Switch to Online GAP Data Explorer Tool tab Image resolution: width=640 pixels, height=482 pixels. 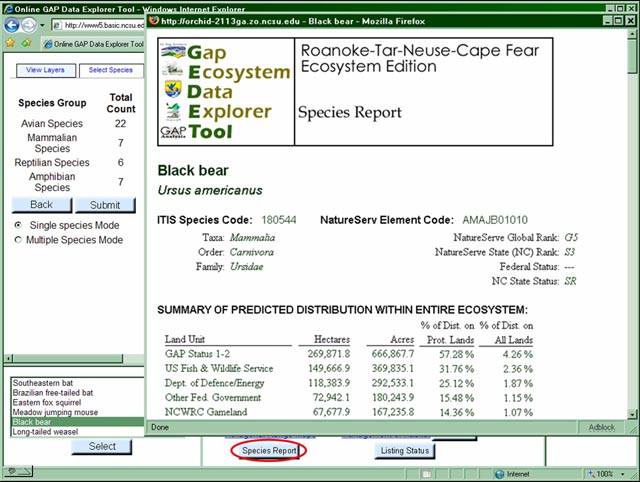tap(94, 44)
